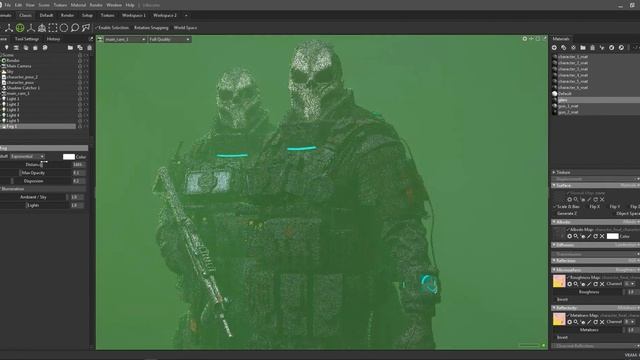Click the camera icon beside the viewport camera dropdown
640x360 pixels.
tap(100, 39)
